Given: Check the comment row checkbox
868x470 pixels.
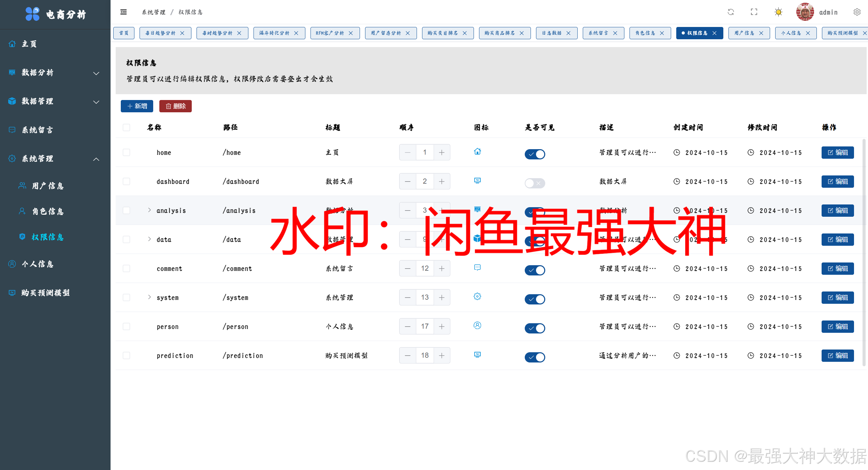Looking at the screenshot, I should point(126,269).
